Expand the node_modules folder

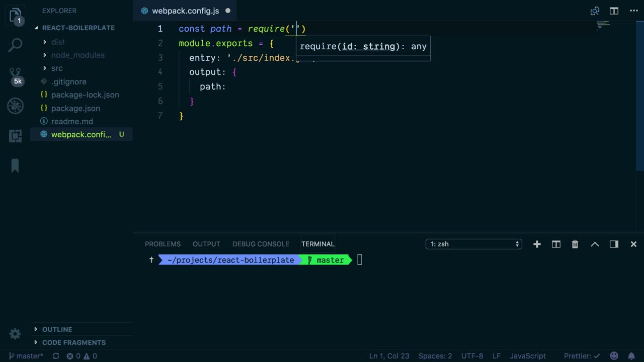77,55
